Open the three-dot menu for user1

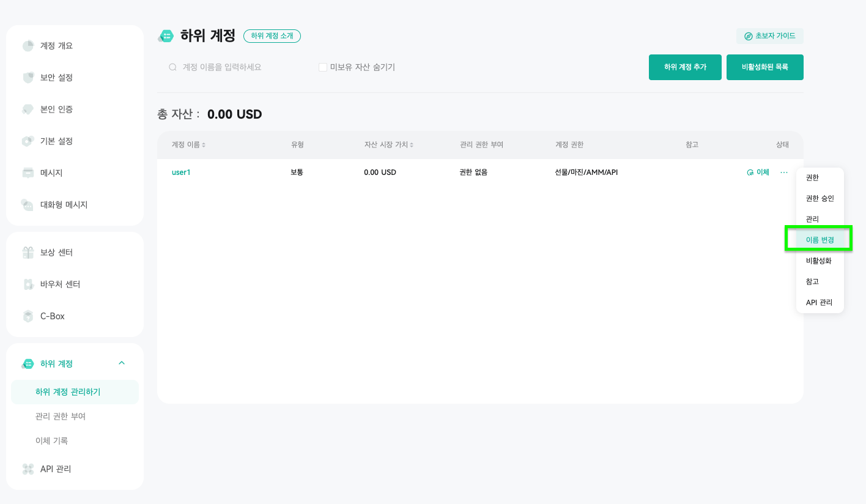(x=784, y=172)
